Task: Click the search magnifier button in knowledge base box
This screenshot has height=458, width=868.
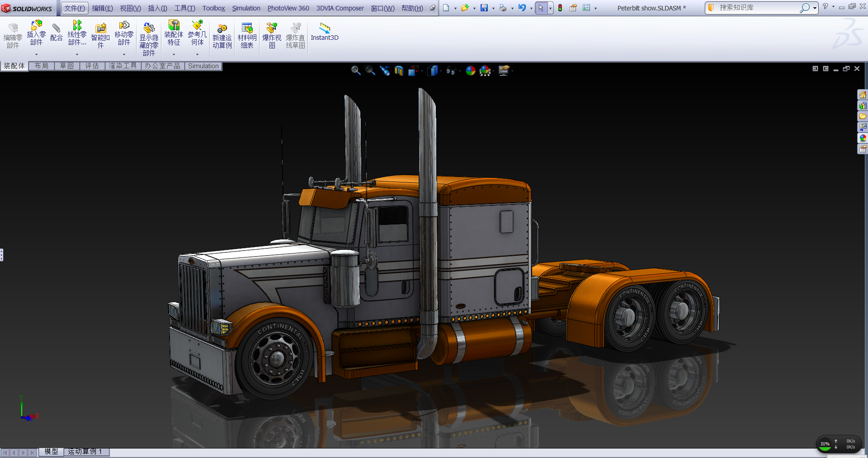Action: (x=804, y=8)
